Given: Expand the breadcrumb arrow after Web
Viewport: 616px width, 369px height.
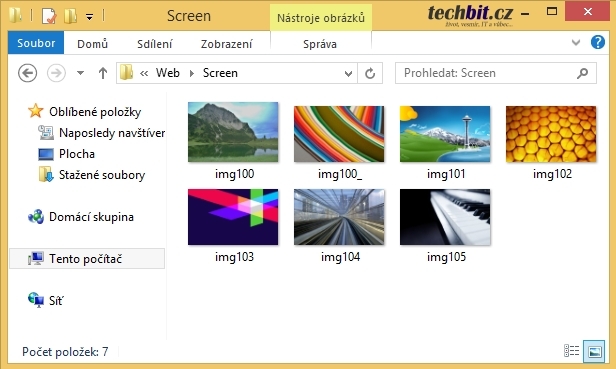Looking at the screenshot, I should [192, 73].
